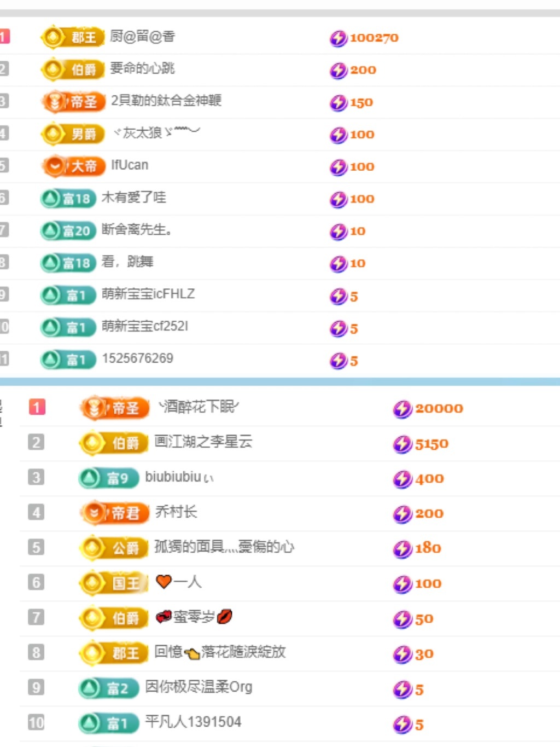Select the 大帝 badge next to IfUcan
Viewport: 560px width, 747px height.
click(x=74, y=166)
